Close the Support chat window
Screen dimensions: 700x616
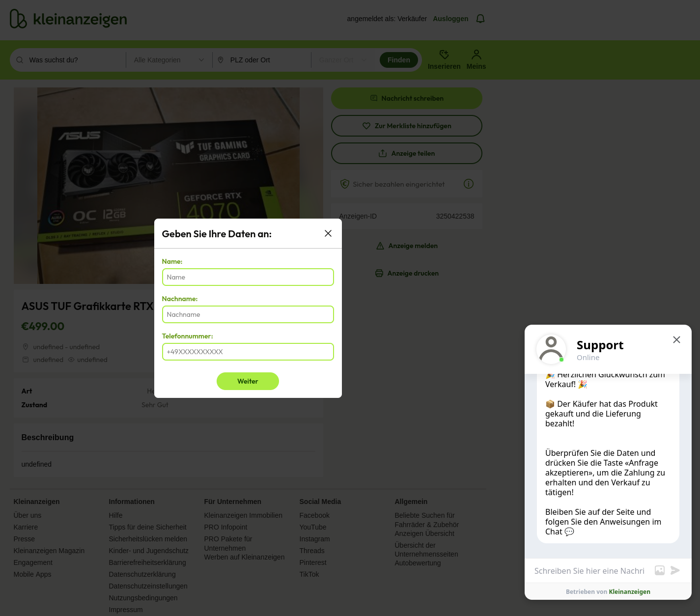(676, 340)
